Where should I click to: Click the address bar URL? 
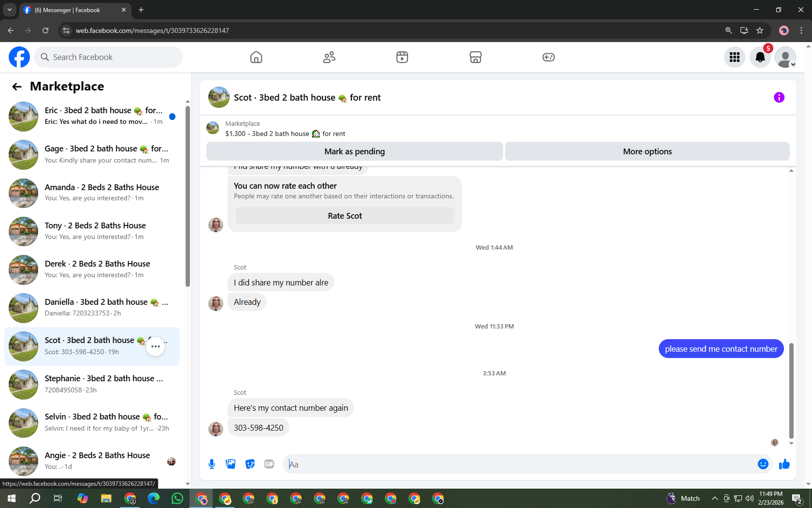coord(152,30)
